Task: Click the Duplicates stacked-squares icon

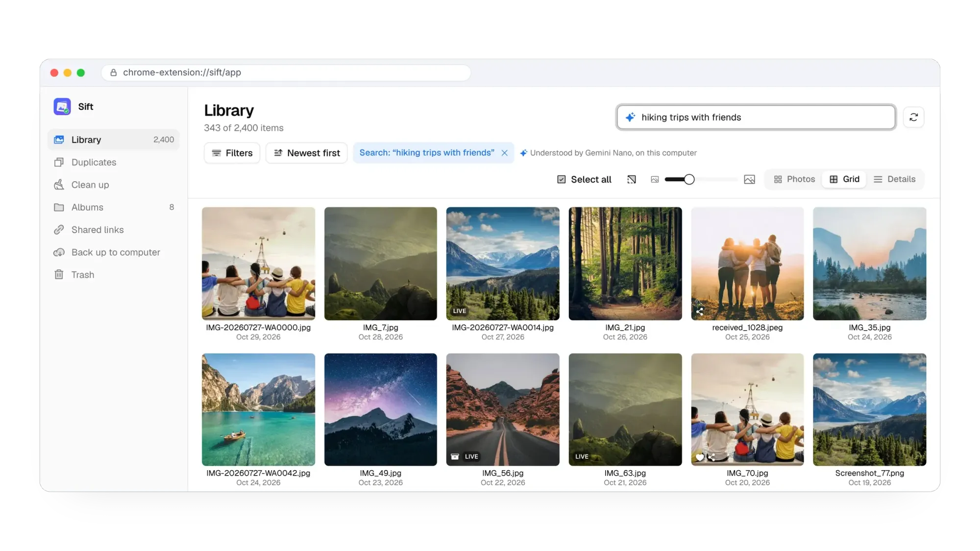Action: tap(59, 162)
